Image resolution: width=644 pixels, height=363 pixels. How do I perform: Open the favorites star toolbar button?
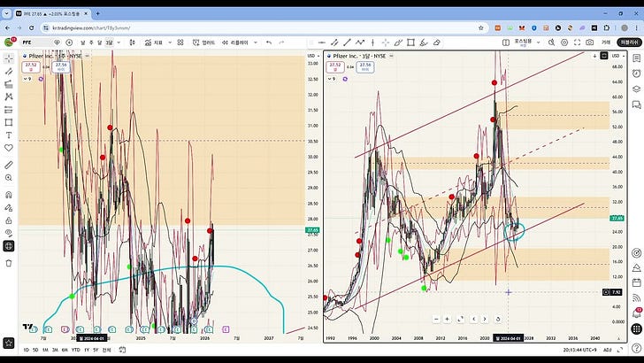click(x=9, y=343)
